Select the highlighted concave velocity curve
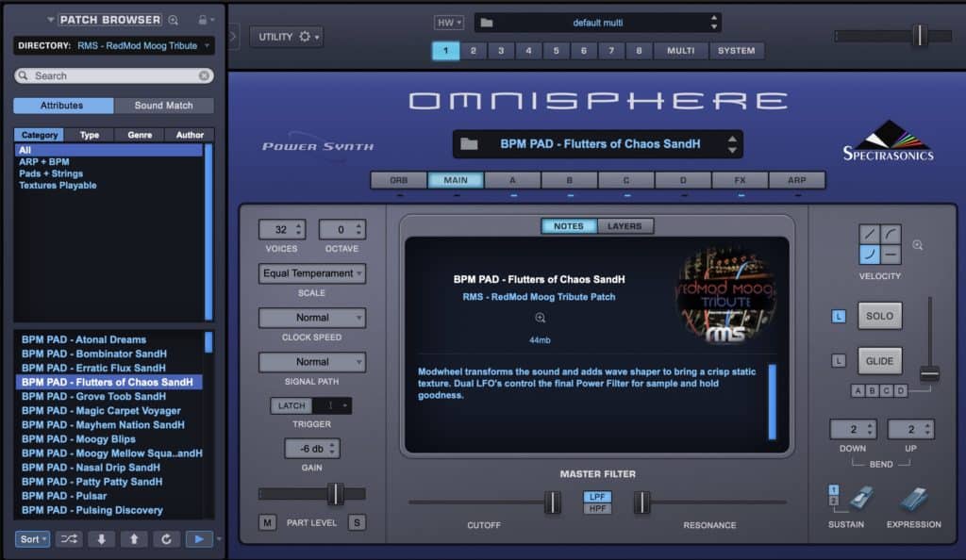966x560 pixels. [x=869, y=255]
